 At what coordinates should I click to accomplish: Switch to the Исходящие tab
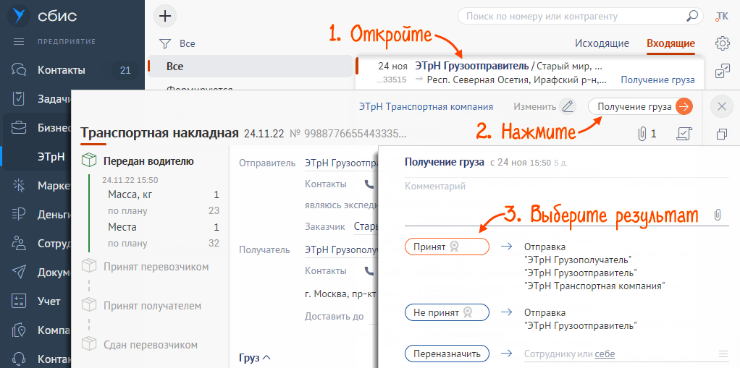602,43
